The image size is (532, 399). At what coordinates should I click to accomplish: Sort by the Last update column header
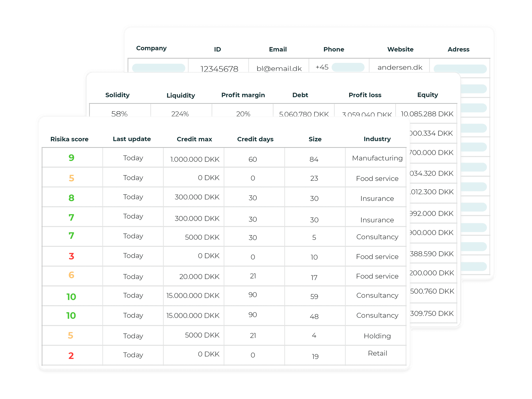click(132, 139)
